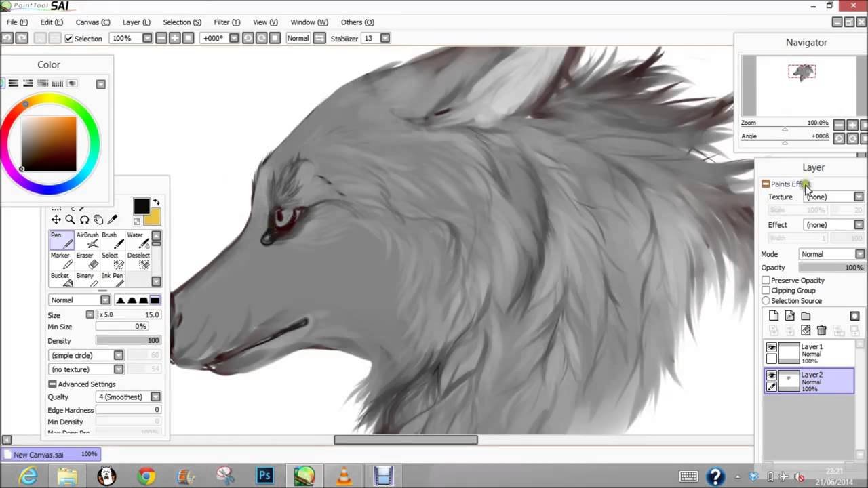
Task: Create a new layer folder
Action: (x=806, y=316)
